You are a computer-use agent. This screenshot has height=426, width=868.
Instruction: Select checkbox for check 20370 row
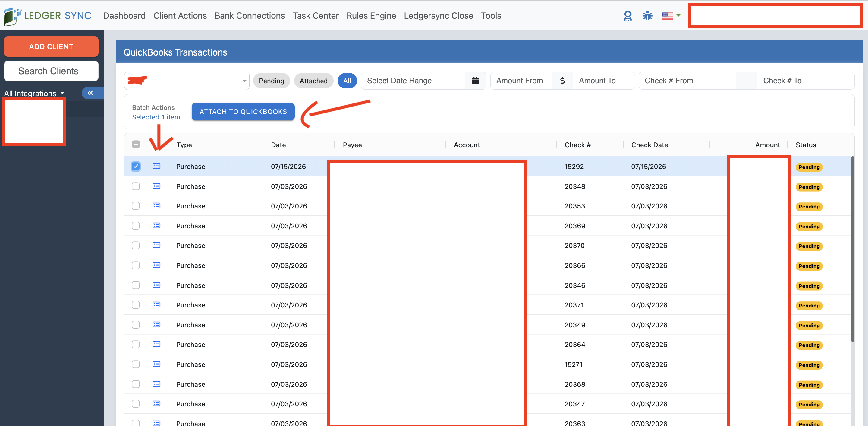click(x=136, y=245)
